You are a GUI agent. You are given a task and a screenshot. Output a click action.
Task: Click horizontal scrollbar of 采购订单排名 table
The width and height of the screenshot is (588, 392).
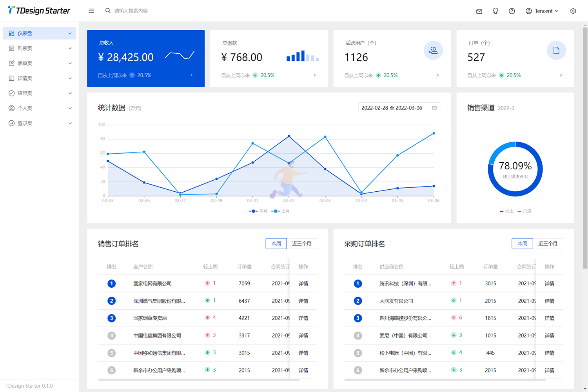pyautogui.click(x=445, y=379)
